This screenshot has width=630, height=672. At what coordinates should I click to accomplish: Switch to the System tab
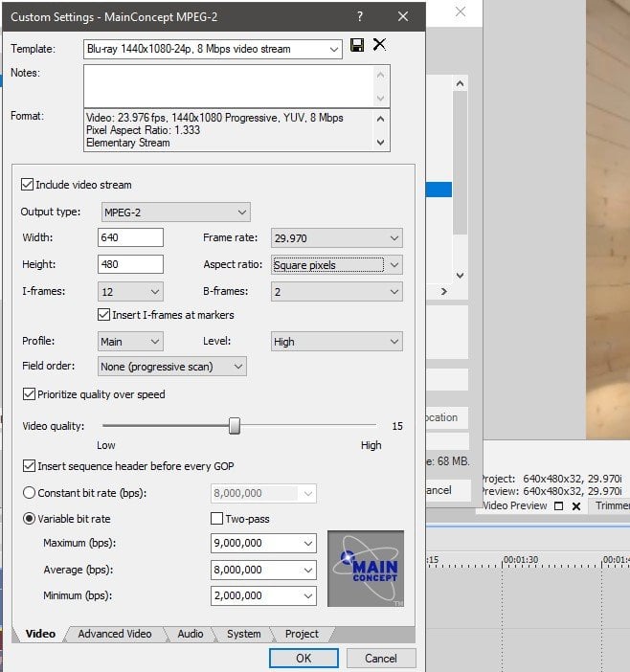pyautogui.click(x=244, y=634)
